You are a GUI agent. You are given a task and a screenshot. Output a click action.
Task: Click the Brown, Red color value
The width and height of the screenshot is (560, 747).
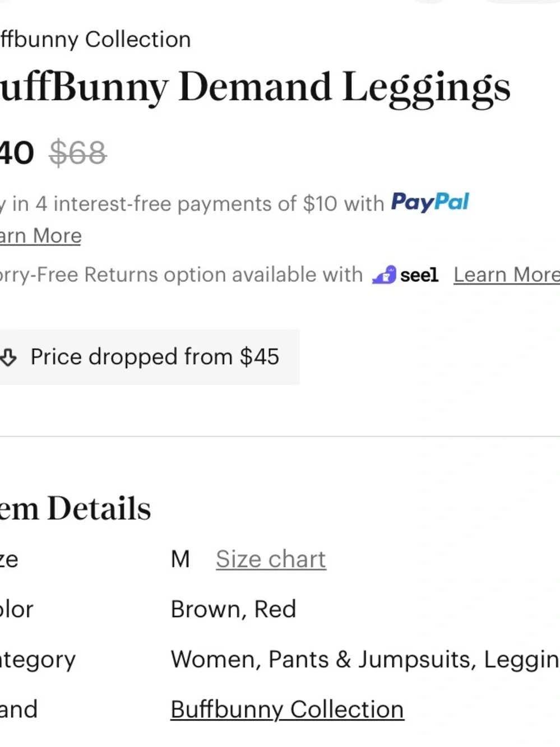233,609
